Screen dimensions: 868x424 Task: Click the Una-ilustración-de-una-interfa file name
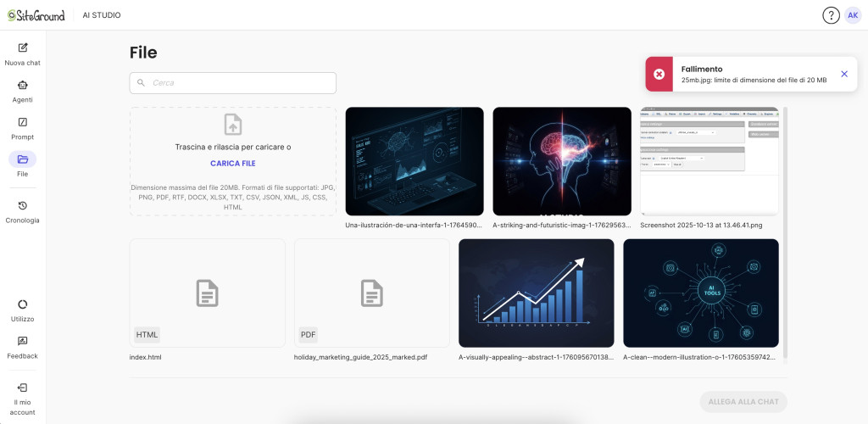pos(414,226)
